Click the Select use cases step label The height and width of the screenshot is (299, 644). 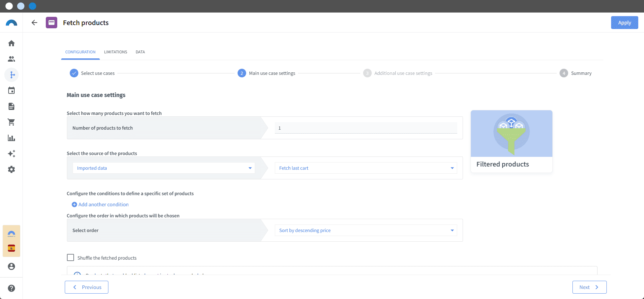[x=98, y=73]
